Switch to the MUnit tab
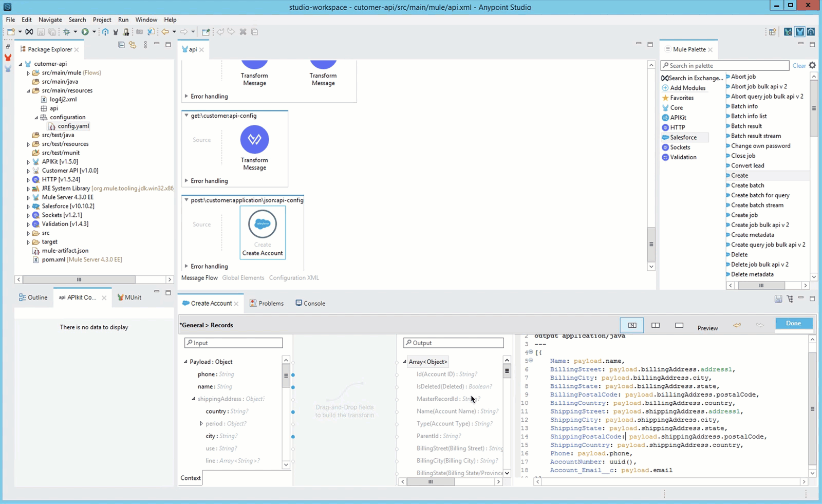 click(x=129, y=297)
